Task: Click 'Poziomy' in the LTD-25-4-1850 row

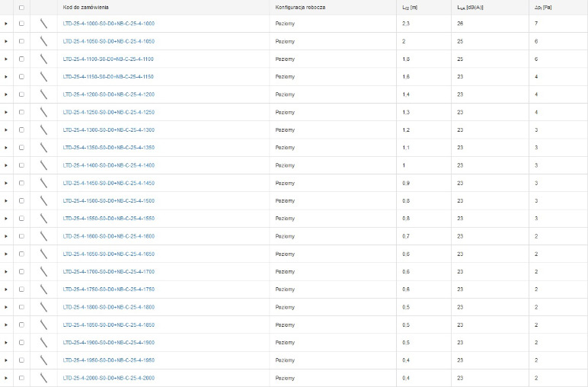Action: pyautogui.click(x=285, y=325)
